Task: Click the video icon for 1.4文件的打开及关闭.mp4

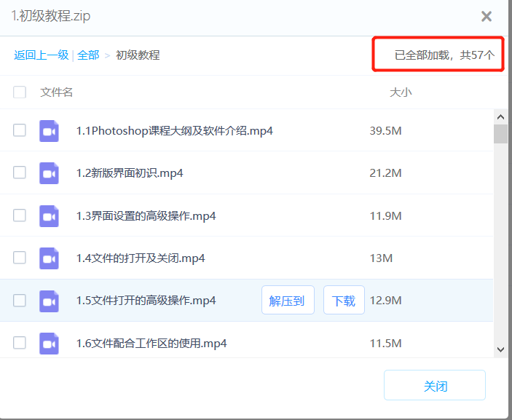Action: click(x=49, y=258)
